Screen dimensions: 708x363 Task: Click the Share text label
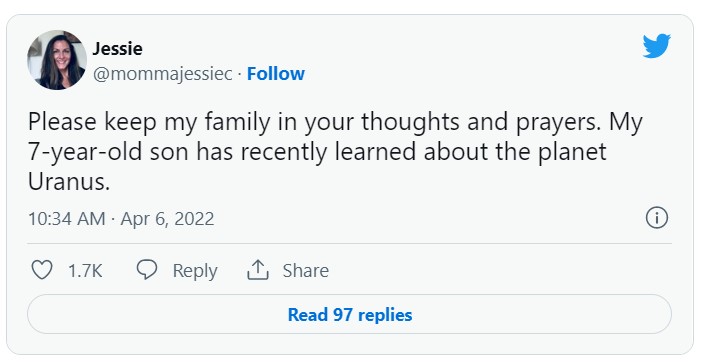tap(306, 270)
